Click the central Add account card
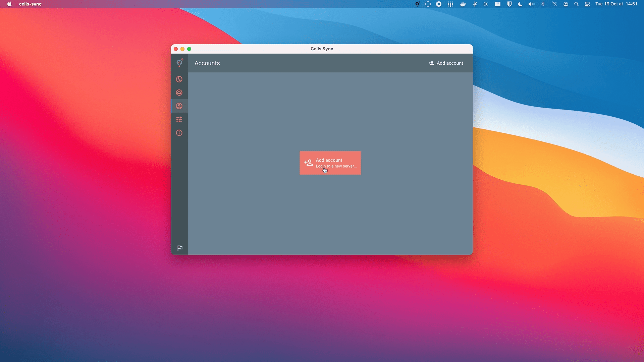This screenshot has height=362, width=644. [330, 163]
